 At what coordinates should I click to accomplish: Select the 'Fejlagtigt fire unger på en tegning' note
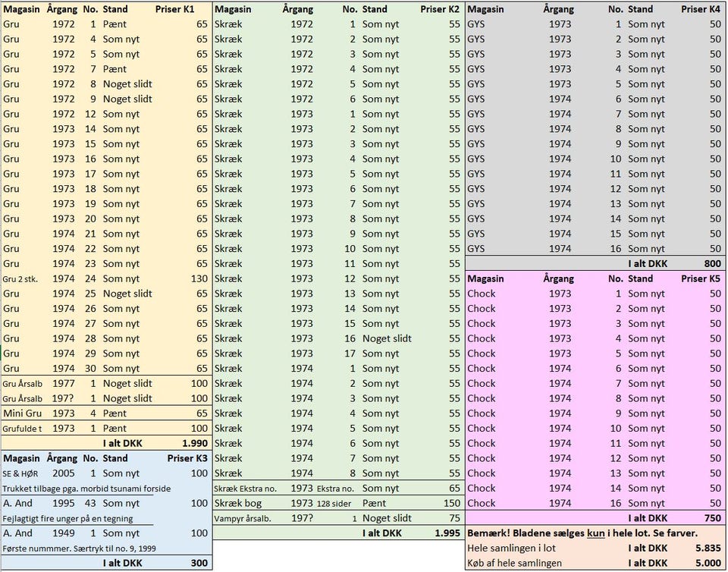pyautogui.click(x=67, y=519)
